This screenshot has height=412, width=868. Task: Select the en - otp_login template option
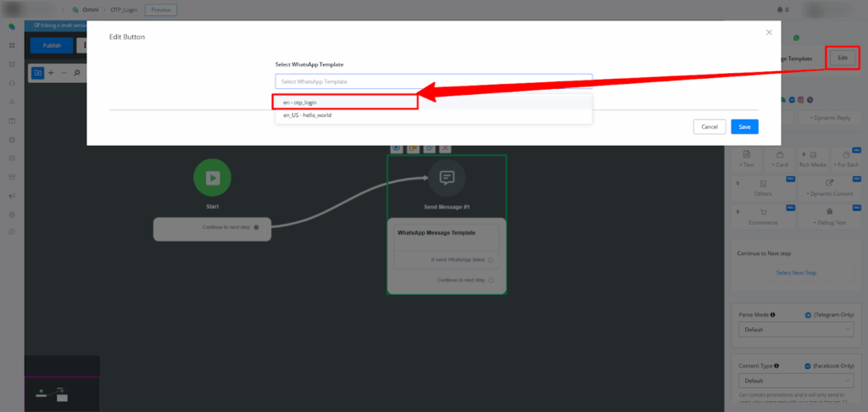[346, 102]
